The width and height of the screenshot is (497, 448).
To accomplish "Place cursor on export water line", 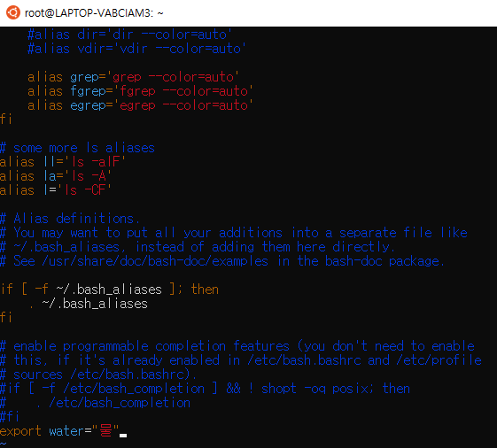I will point(64,431).
